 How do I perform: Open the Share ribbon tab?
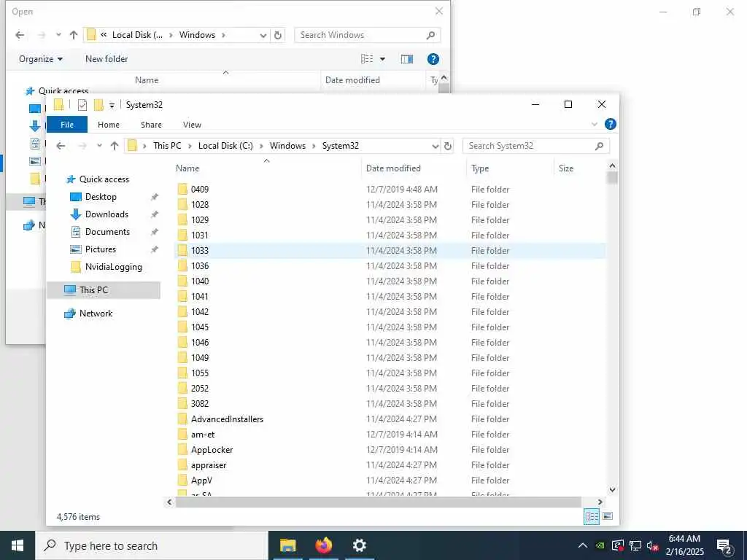pos(152,125)
